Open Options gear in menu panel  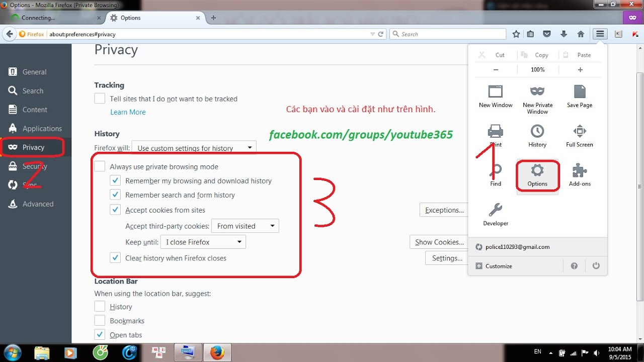(x=537, y=175)
